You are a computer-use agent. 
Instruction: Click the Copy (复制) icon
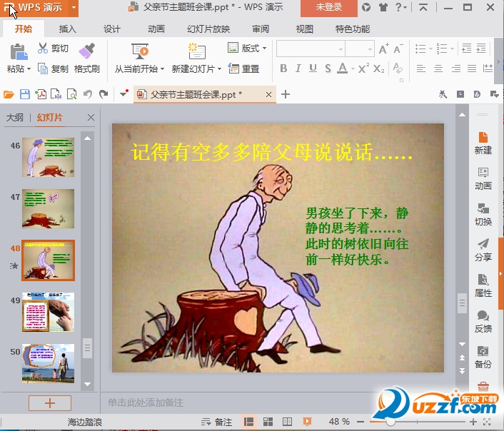tap(43, 69)
